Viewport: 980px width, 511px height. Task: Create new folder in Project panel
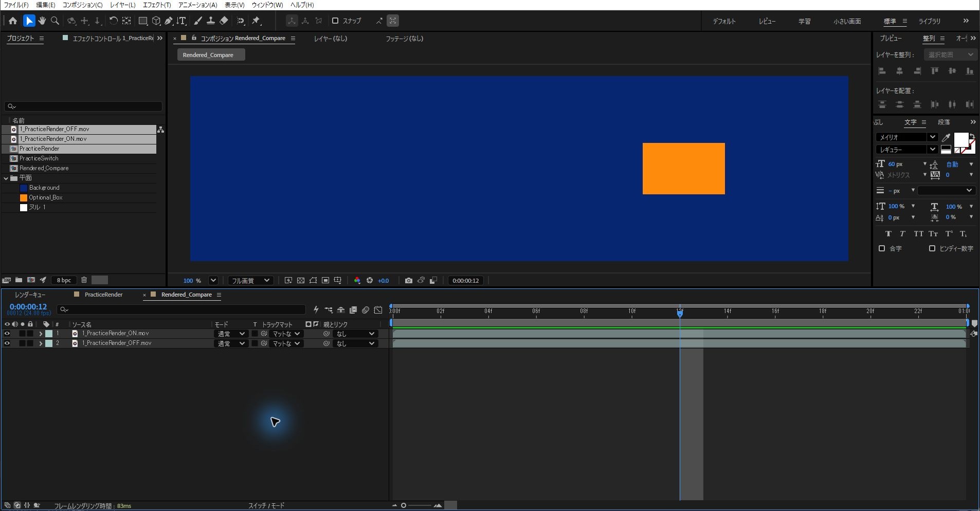[19, 280]
